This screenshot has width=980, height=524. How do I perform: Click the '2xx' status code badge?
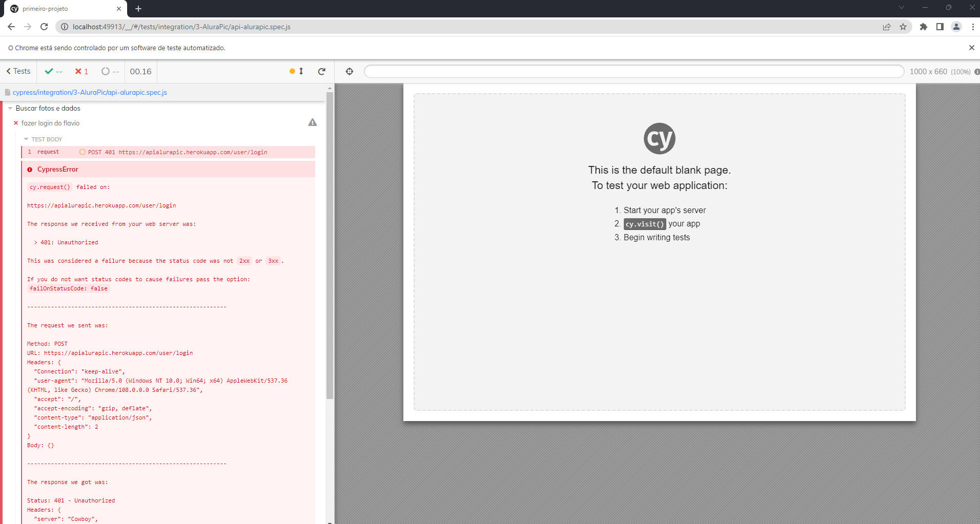tap(244, 261)
